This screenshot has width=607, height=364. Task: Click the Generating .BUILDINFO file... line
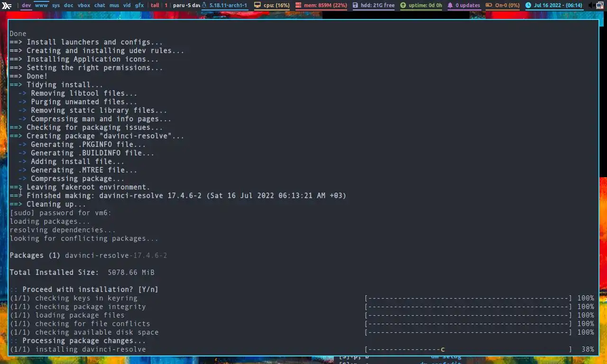coord(86,153)
